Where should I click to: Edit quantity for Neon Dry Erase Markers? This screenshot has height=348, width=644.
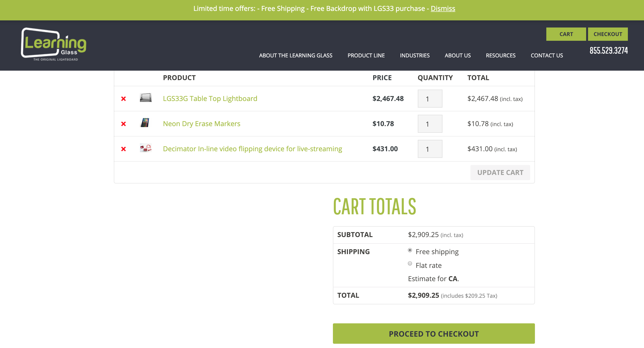click(430, 124)
